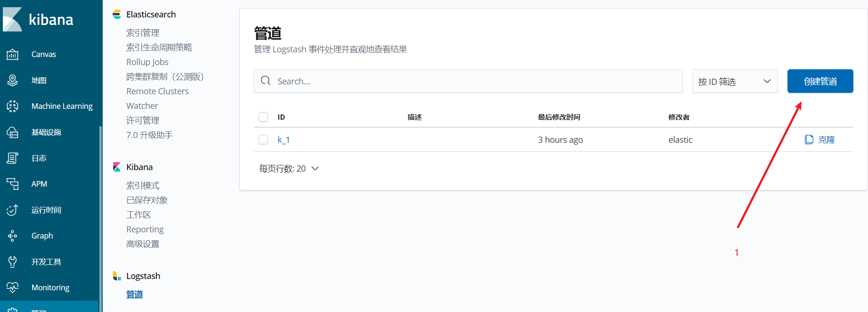
Task: Select all pipelines with the header checkbox
Action: (263, 117)
